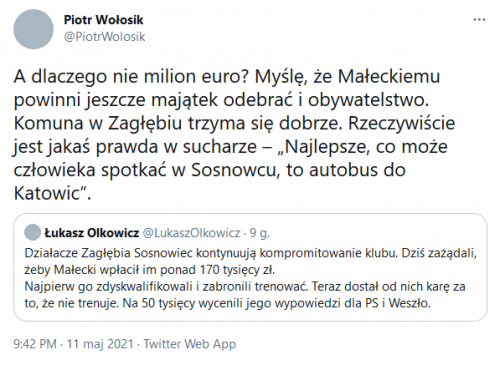This screenshot has width=500, height=365.
Task: Click the quoted line "Najpierw go zdyskwalifikowali"
Action: pos(108,287)
